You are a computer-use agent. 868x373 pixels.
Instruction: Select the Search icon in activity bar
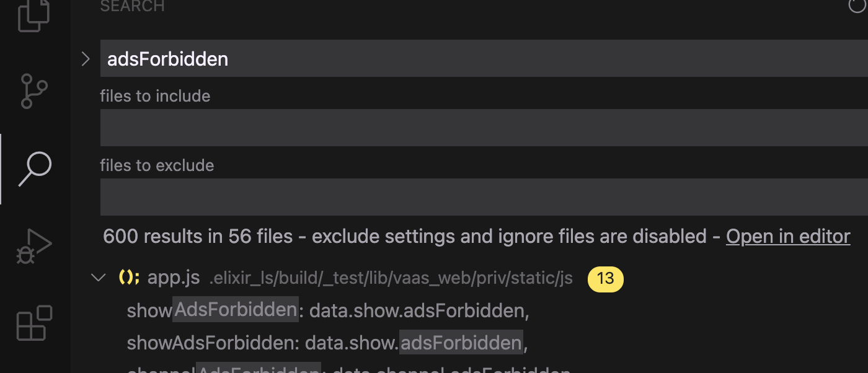[x=34, y=168]
